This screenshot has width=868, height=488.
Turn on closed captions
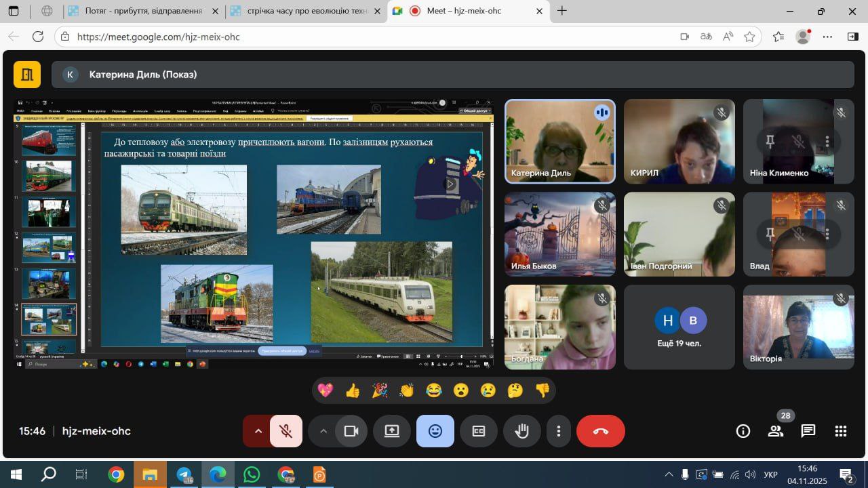pyautogui.click(x=479, y=431)
